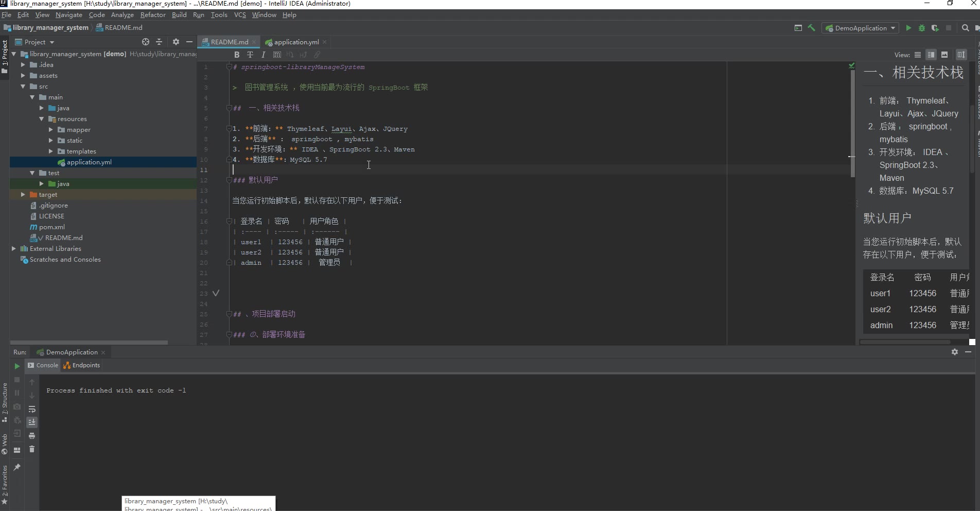
Task: Pin the Run tab with pin icon
Action: point(17,467)
